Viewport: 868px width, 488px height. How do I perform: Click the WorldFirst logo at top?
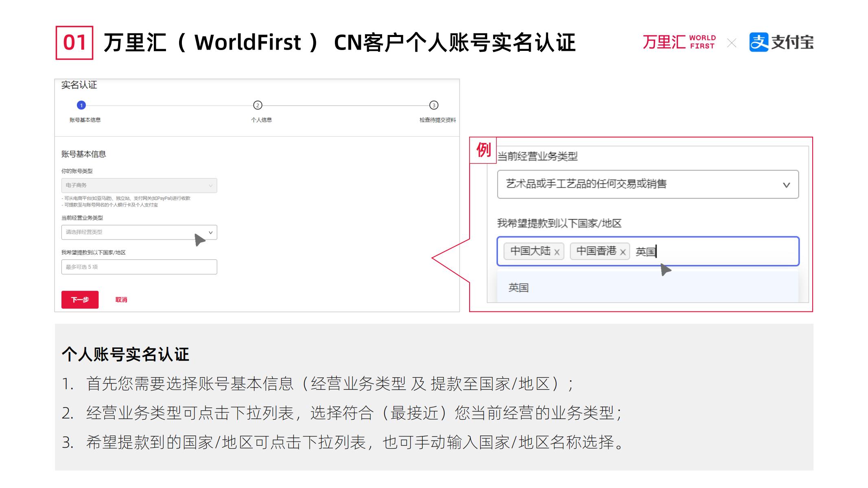[x=679, y=42]
